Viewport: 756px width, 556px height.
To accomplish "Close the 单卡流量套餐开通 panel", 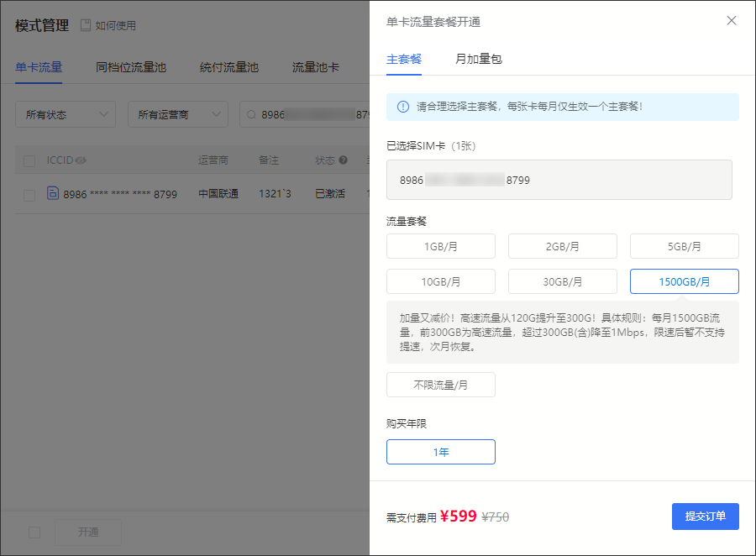I will (731, 21).
